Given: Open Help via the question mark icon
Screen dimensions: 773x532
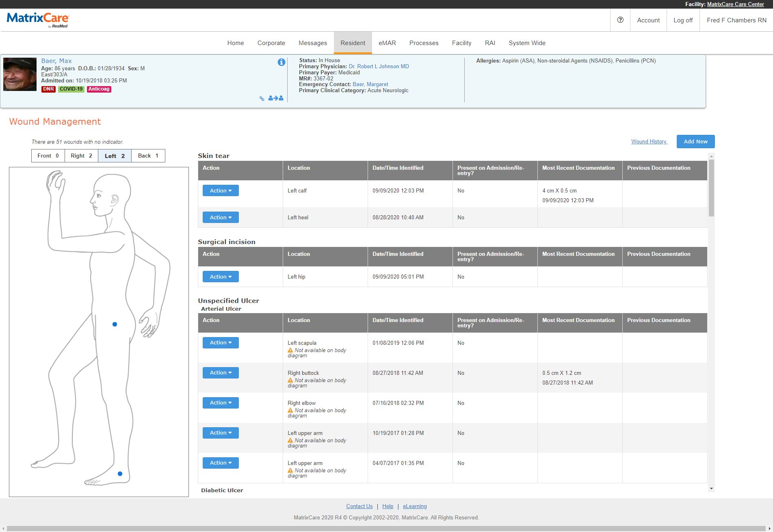Looking at the screenshot, I should [x=620, y=20].
